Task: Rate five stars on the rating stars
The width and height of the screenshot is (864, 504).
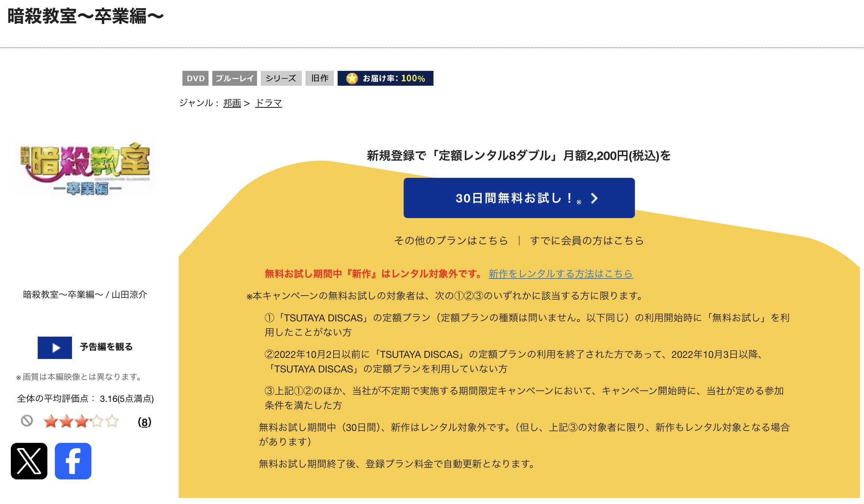Action: pos(112,422)
